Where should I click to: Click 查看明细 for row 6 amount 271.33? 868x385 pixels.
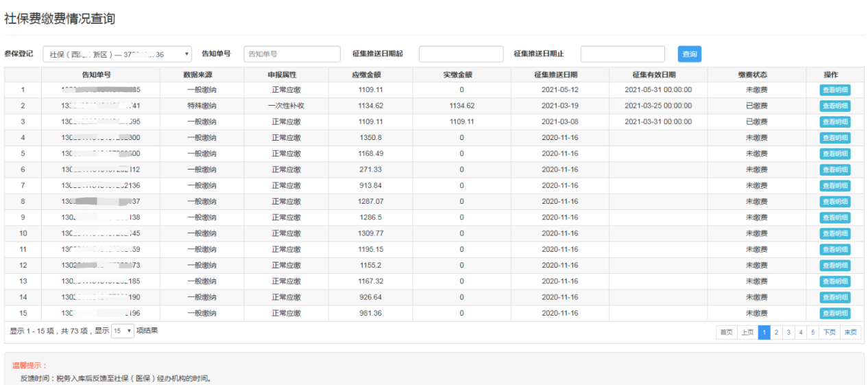click(x=834, y=170)
